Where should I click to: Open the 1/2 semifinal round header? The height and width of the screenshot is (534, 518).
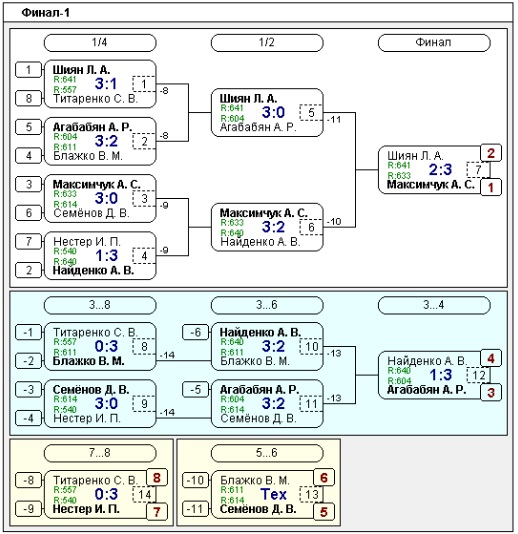(x=267, y=43)
